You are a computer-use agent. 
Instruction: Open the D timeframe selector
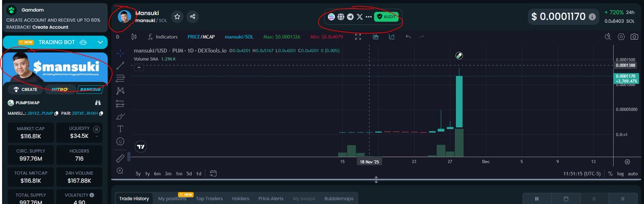pyautogui.click(x=118, y=37)
